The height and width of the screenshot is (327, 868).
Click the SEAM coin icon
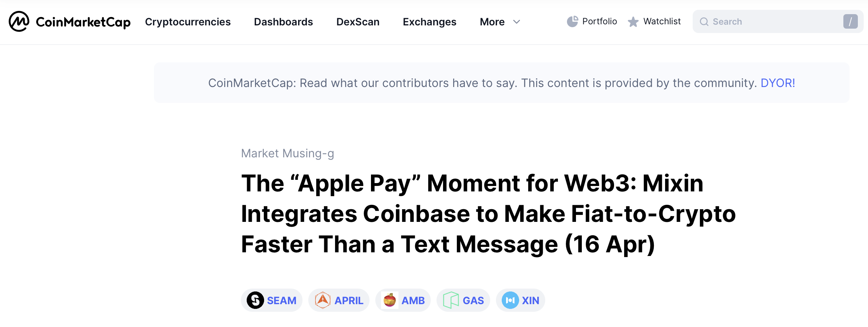tap(255, 300)
